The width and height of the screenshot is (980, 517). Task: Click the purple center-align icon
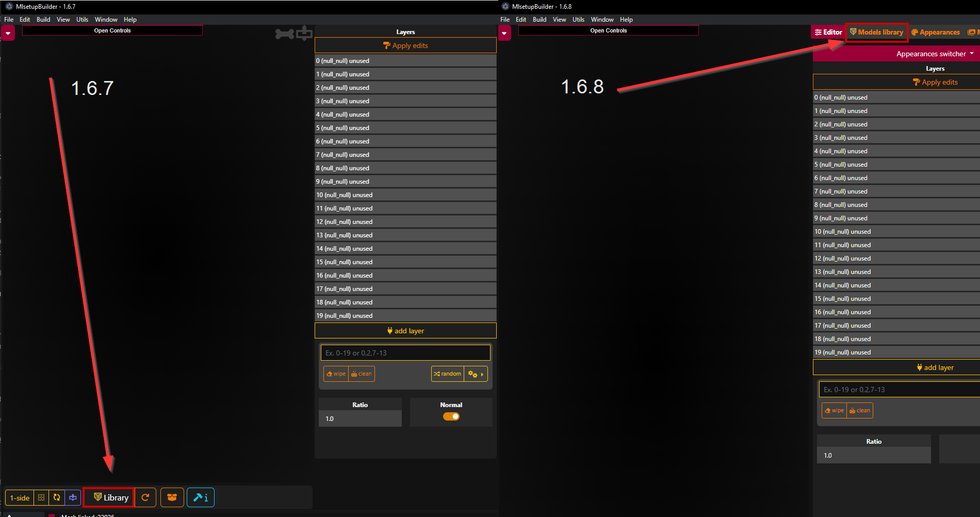(73, 497)
